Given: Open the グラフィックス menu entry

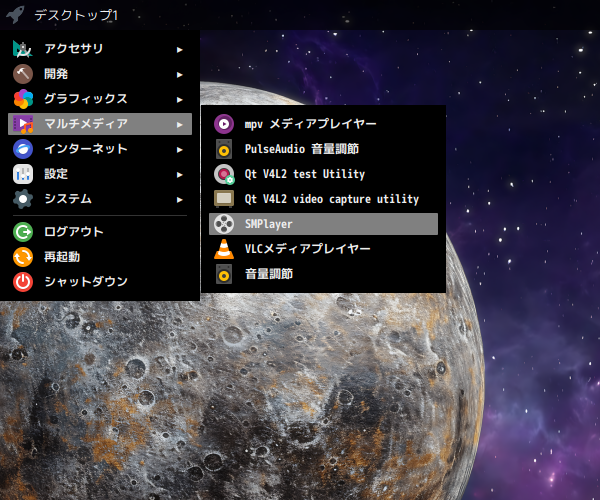Looking at the screenshot, I should click(100, 99).
